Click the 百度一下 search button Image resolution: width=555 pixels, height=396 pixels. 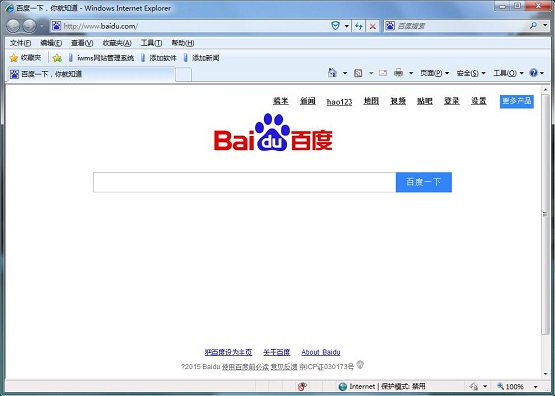tap(424, 182)
